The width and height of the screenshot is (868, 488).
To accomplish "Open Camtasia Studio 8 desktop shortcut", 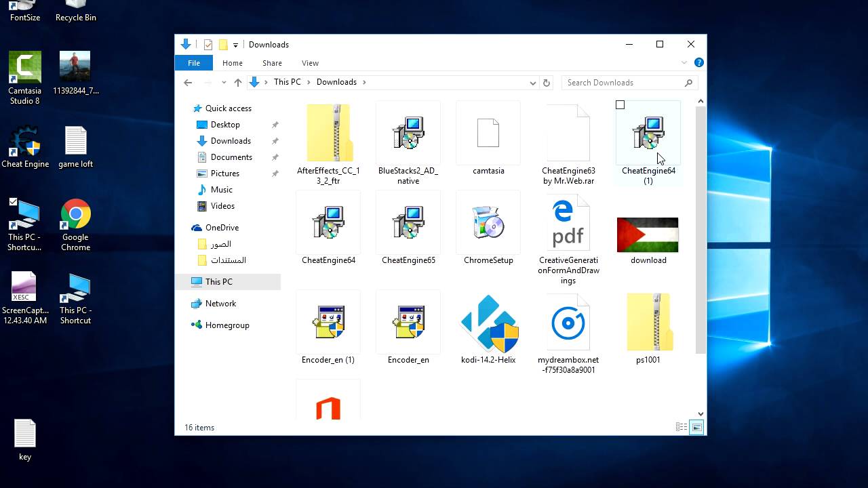I will tap(24, 78).
